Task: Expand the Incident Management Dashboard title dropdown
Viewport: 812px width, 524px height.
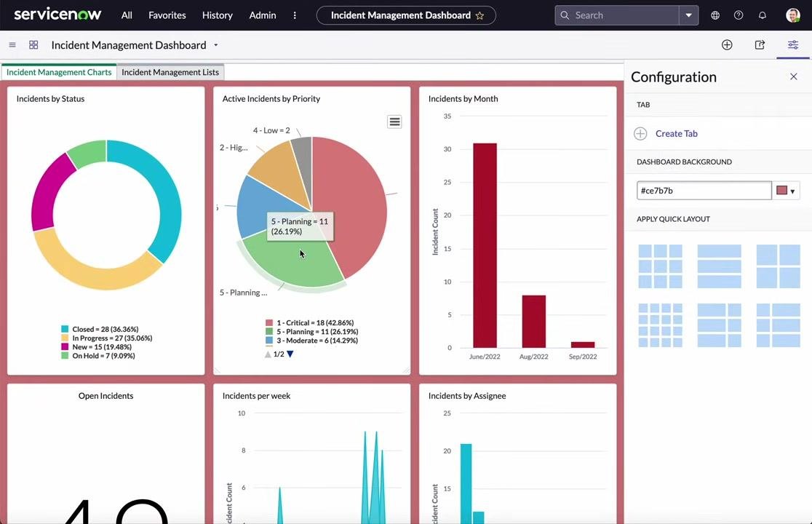Action: [216, 45]
